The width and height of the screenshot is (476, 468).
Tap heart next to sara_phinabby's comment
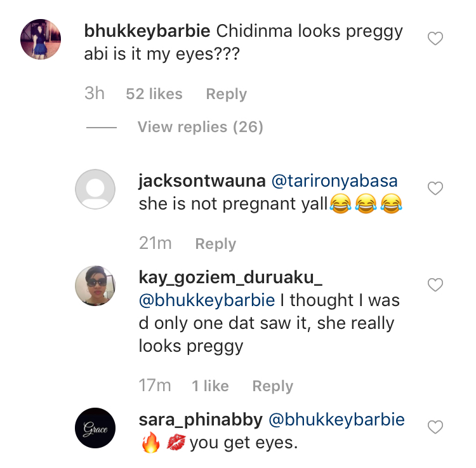click(435, 427)
